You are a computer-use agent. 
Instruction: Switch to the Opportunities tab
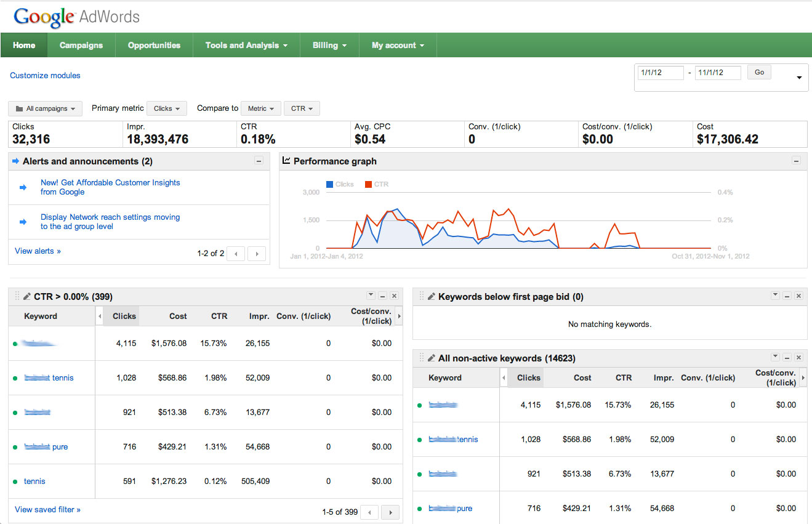[x=154, y=45]
